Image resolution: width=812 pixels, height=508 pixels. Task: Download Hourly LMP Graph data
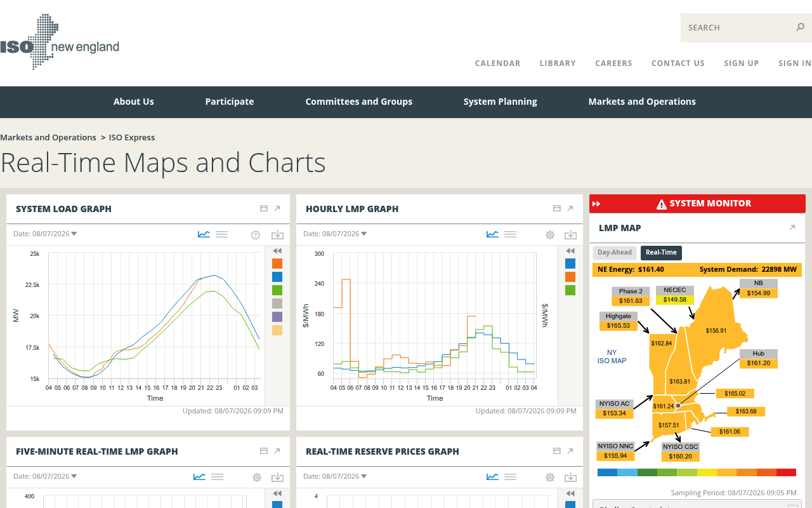point(570,235)
